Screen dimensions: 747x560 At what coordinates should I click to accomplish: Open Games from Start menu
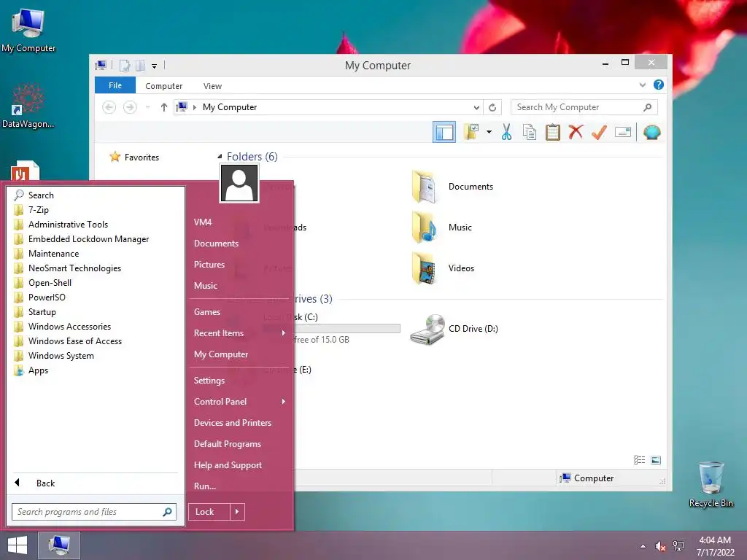tap(207, 312)
